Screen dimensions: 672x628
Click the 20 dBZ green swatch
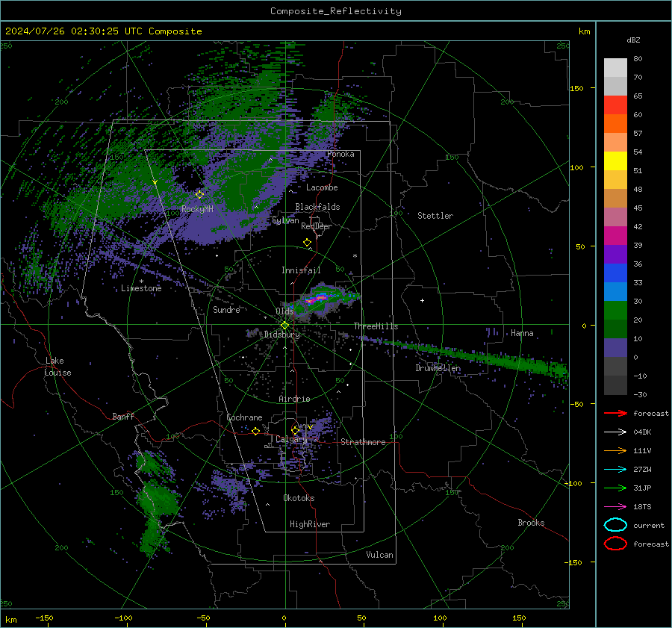coord(615,311)
